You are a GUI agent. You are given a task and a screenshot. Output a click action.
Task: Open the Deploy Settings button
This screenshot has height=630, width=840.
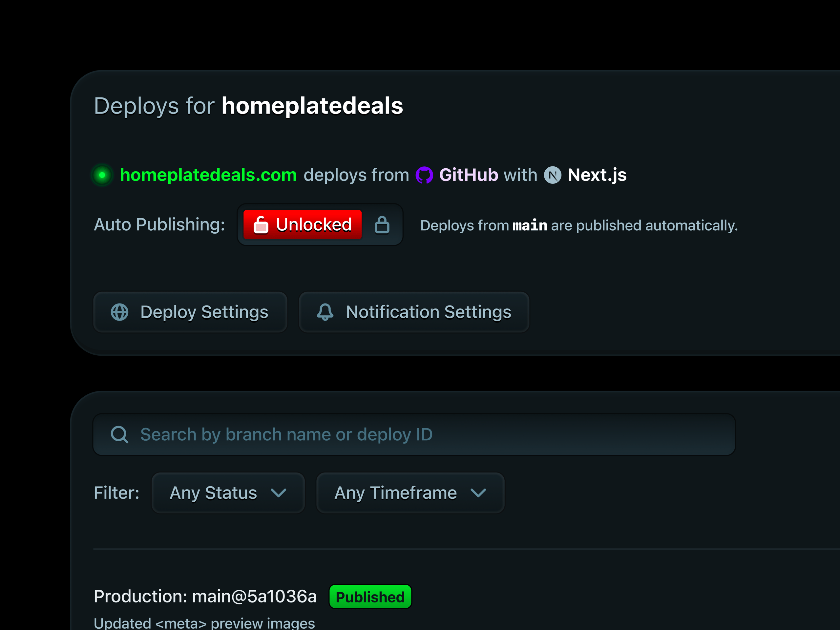click(190, 312)
